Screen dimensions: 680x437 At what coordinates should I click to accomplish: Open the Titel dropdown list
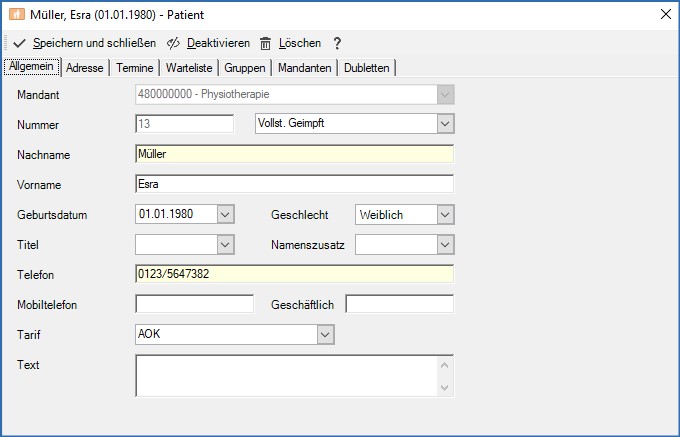(x=225, y=244)
